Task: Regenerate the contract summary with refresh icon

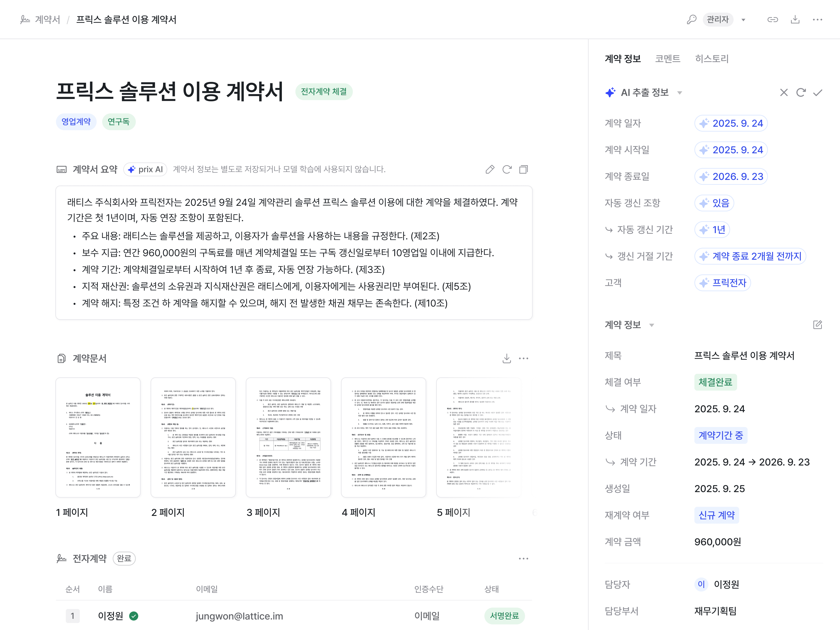Action: pyautogui.click(x=507, y=169)
